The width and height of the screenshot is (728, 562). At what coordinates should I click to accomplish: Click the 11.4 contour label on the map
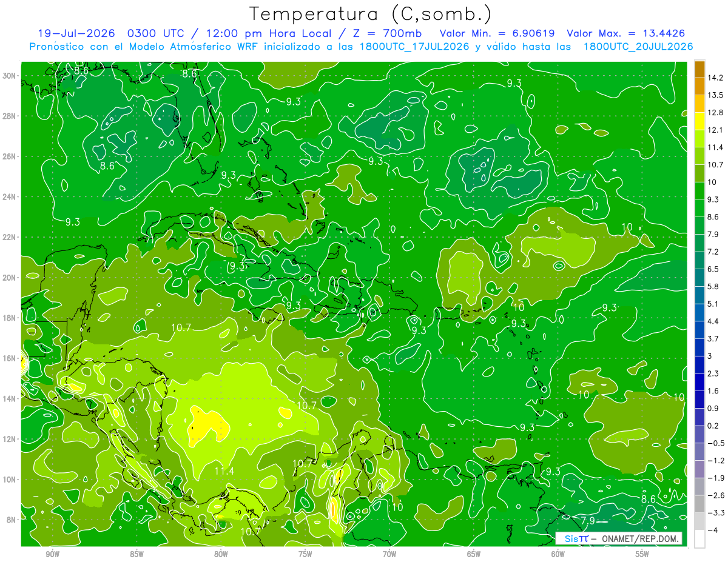(x=224, y=471)
